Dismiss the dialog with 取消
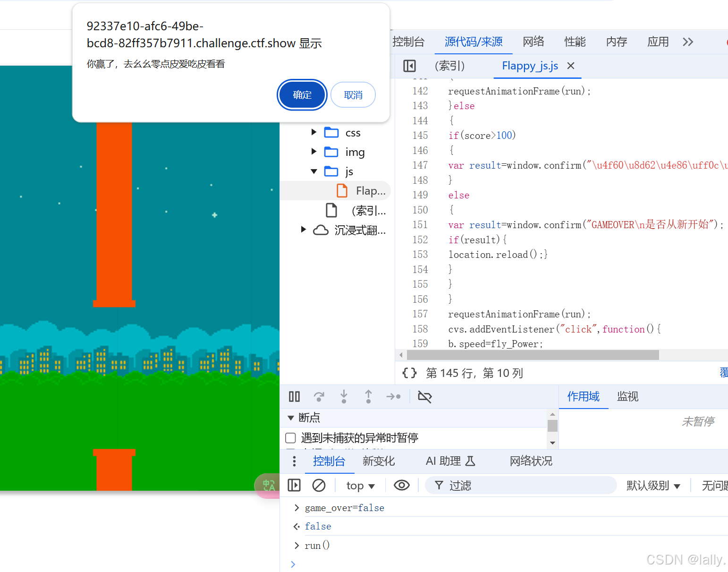Viewport: 728px width, 572px height. (x=353, y=95)
